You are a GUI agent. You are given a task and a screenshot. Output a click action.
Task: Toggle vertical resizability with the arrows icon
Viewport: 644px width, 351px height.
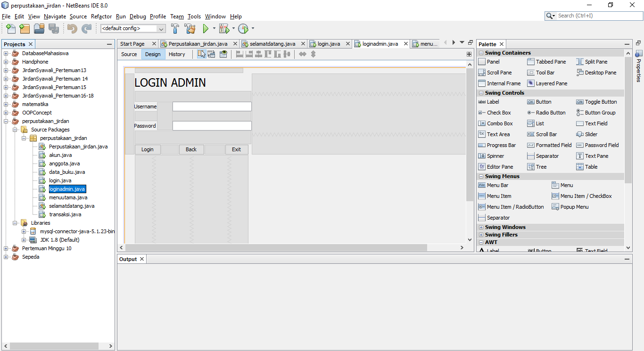313,54
